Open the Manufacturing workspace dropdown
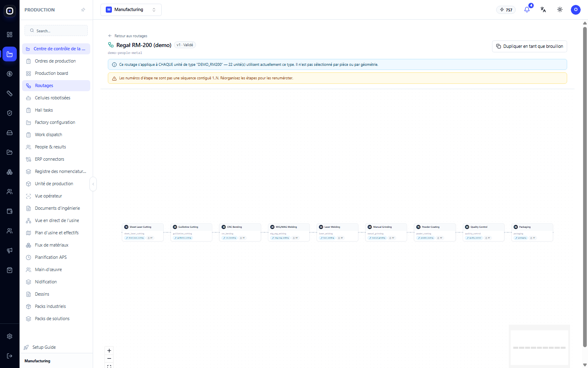 coord(131,10)
